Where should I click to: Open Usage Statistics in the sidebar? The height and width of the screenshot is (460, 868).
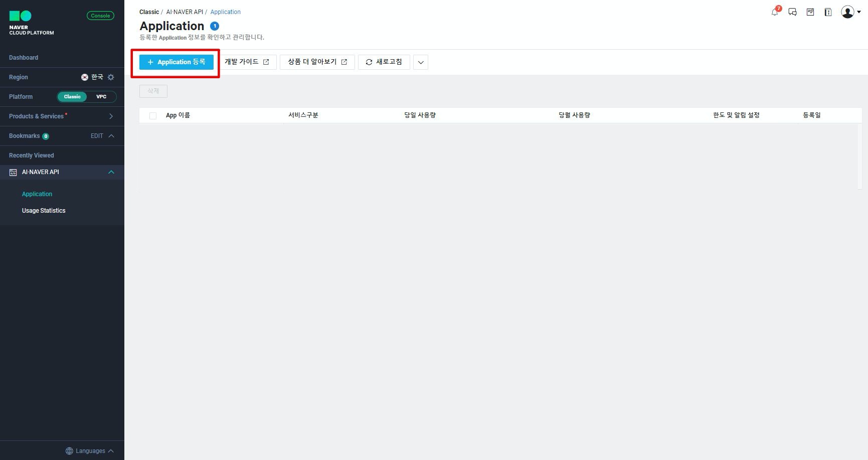(44, 211)
